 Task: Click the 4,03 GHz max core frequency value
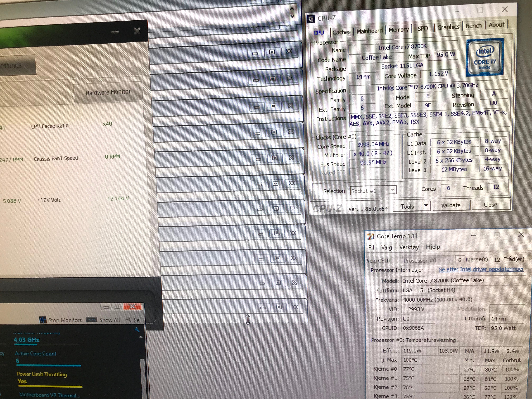point(27,340)
